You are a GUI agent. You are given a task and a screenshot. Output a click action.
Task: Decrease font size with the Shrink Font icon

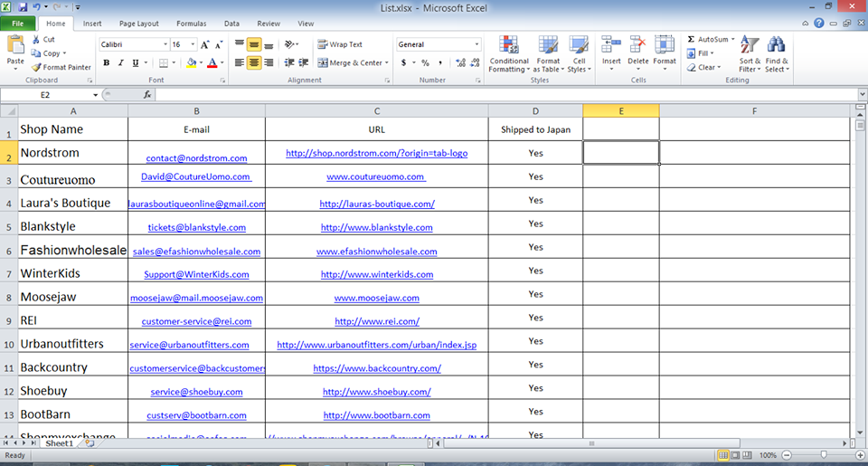(219, 44)
